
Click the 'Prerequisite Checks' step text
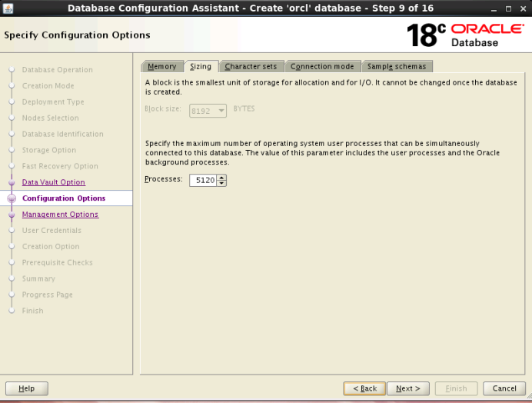(58, 262)
